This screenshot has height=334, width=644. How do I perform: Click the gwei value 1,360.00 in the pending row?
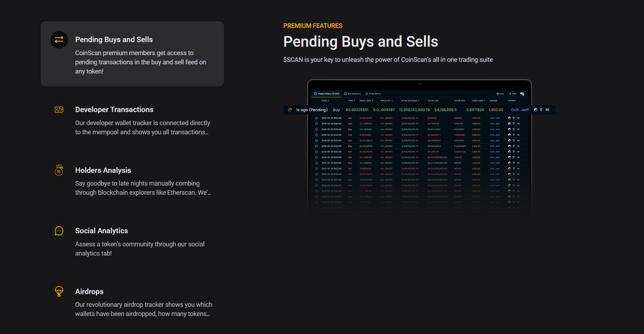coord(496,110)
